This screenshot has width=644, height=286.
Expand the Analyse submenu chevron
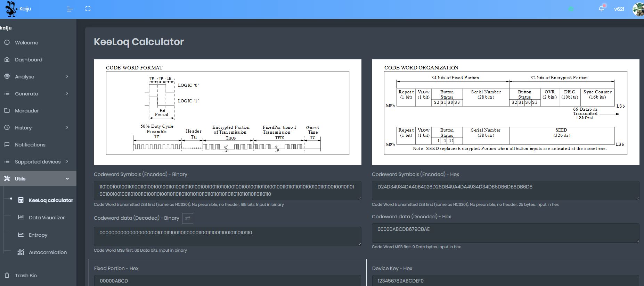[67, 77]
